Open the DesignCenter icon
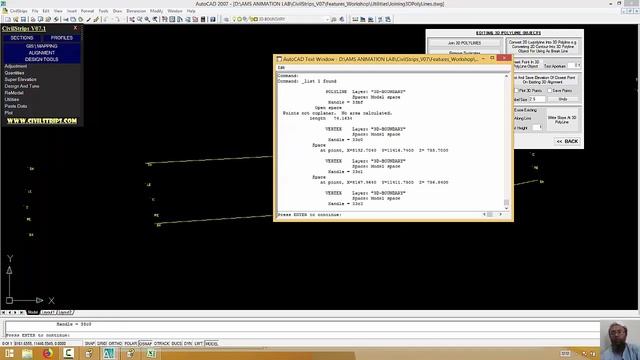Viewport: 640px width, 360px height. (x=172, y=19)
